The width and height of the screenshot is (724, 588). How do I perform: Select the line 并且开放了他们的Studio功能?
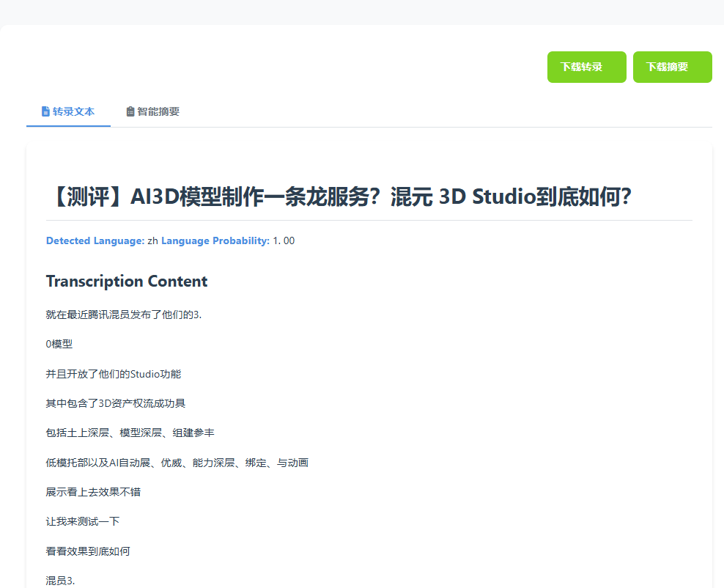(x=113, y=374)
